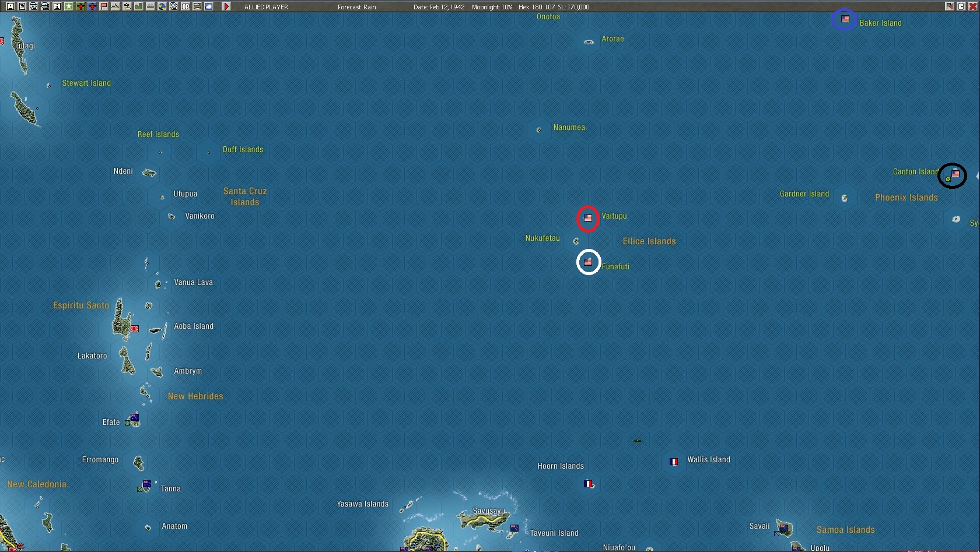Click the single ship silhouette toolbar icon
This screenshot has width=980, height=552.
tap(115, 6)
